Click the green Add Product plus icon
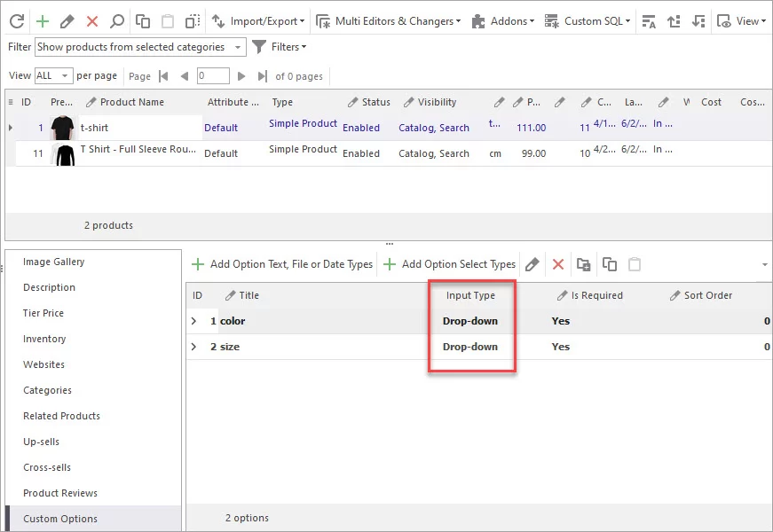This screenshot has height=532, width=773. pos(43,21)
